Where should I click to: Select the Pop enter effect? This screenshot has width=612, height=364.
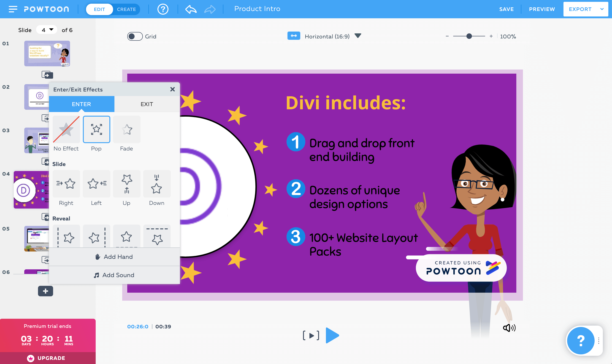[x=97, y=129]
